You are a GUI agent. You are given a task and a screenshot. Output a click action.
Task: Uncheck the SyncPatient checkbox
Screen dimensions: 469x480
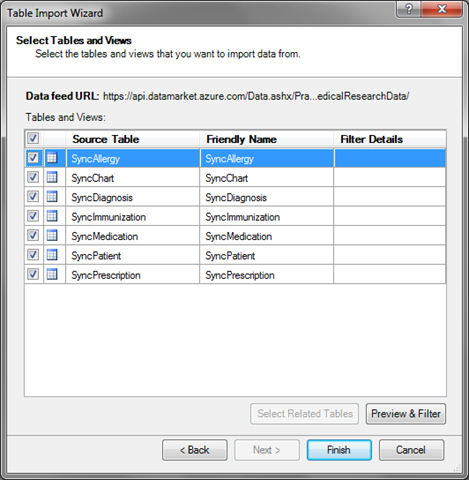click(33, 255)
